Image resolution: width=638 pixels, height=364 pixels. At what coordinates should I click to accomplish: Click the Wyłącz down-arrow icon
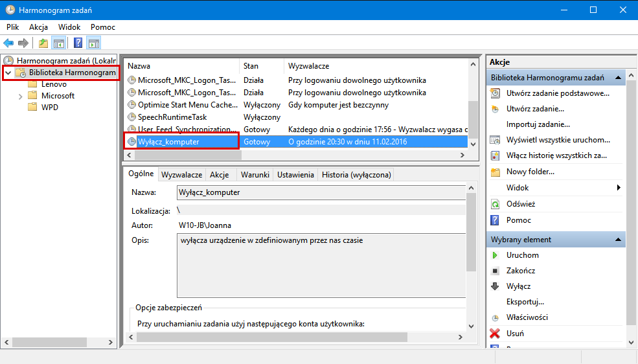pyautogui.click(x=495, y=286)
